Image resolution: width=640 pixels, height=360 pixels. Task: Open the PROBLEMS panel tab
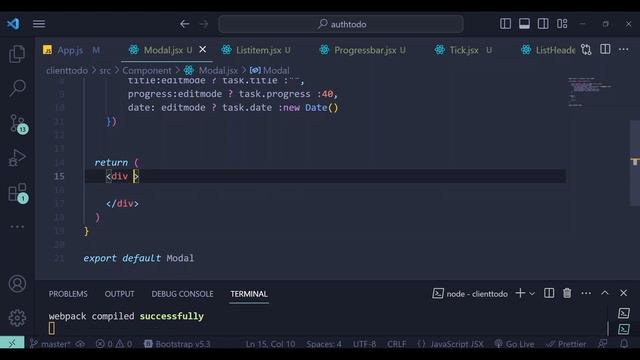point(68,294)
